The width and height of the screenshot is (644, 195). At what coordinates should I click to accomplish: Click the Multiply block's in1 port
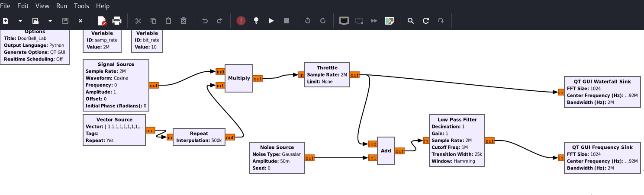pos(220,86)
